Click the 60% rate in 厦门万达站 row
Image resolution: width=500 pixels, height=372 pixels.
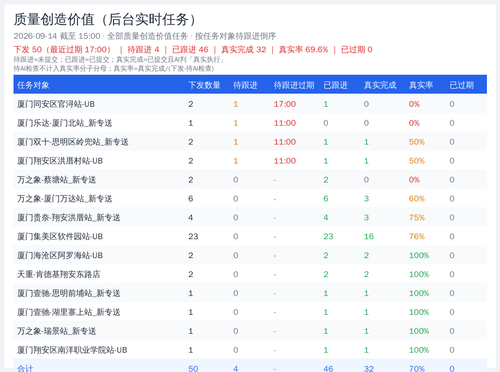pyautogui.click(x=417, y=199)
